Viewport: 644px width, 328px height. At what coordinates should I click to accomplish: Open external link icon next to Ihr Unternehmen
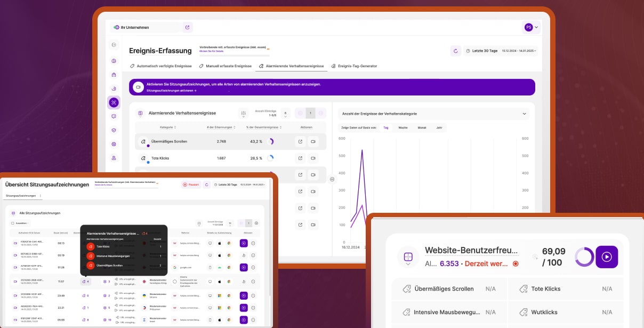(x=187, y=27)
